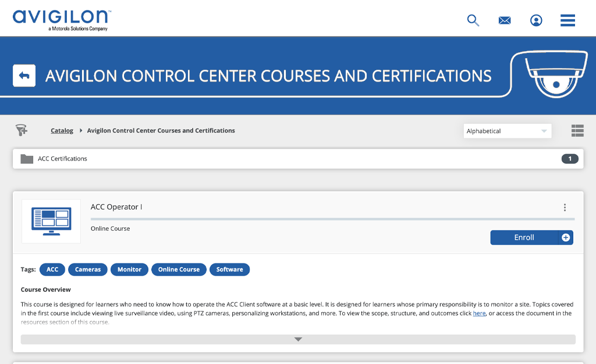Click the 'Online Course' type label

(x=110, y=229)
